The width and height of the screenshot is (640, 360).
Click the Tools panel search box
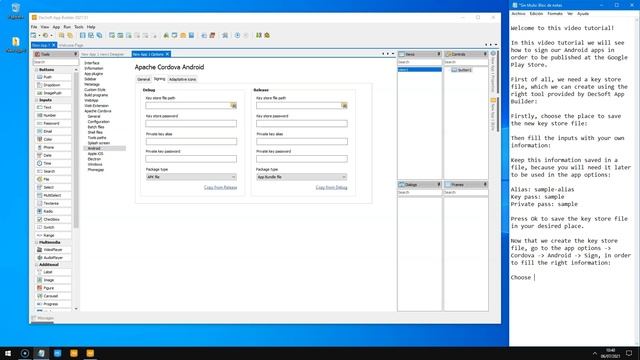pos(56,62)
